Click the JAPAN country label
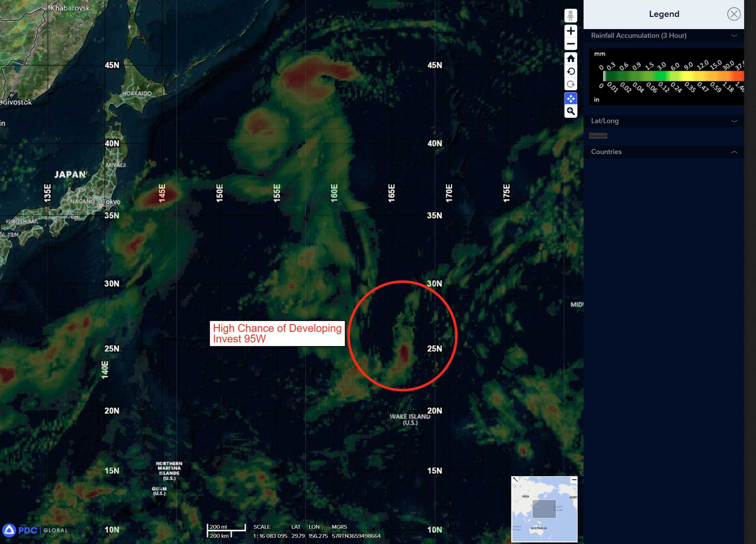 (x=70, y=174)
